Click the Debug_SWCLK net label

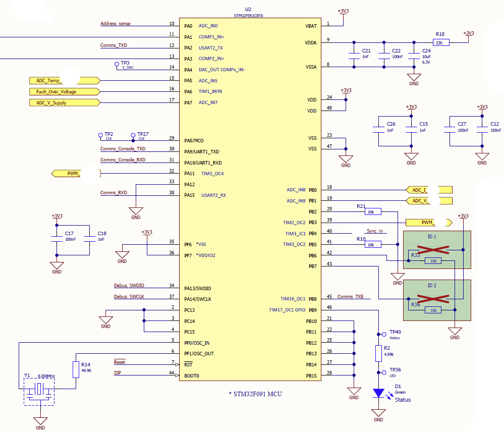(129, 297)
